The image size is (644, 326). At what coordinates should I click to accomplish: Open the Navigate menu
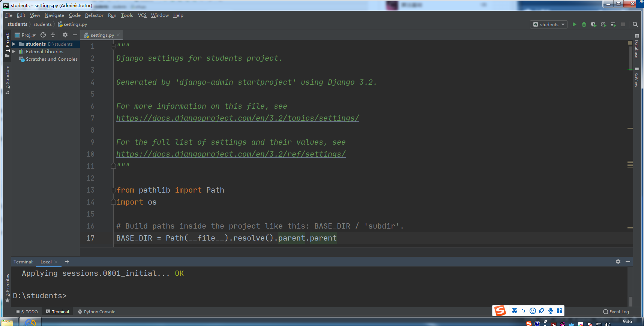(x=54, y=15)
